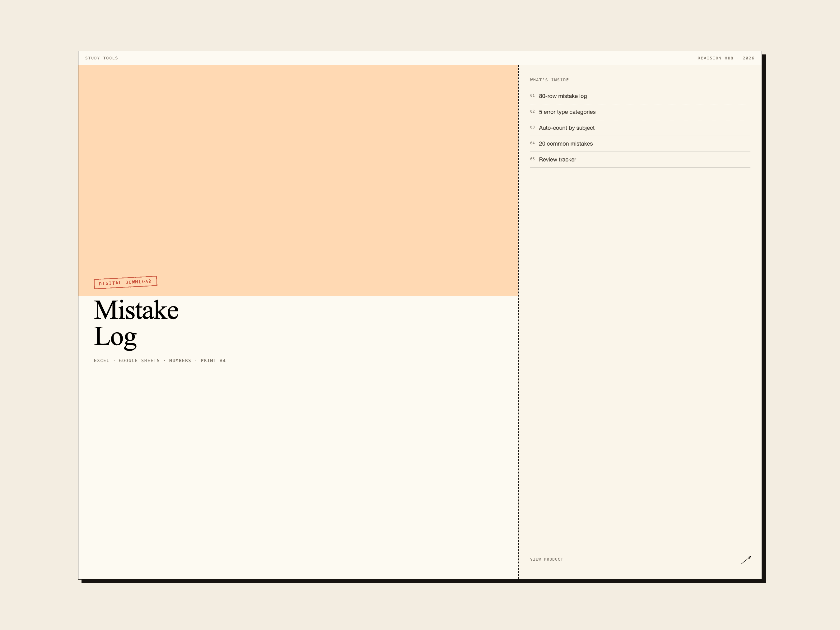Select the '80-row mistake log' list item
The image size is (840, 630).
pyautogui.click(x=640, y=96)
